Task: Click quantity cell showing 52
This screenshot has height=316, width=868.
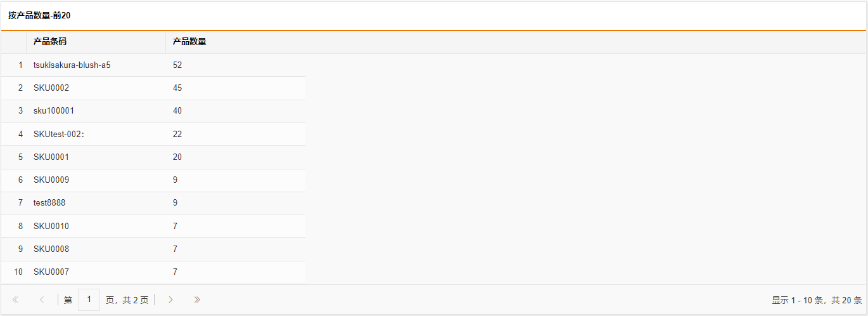Action: [x=236, y=65]
